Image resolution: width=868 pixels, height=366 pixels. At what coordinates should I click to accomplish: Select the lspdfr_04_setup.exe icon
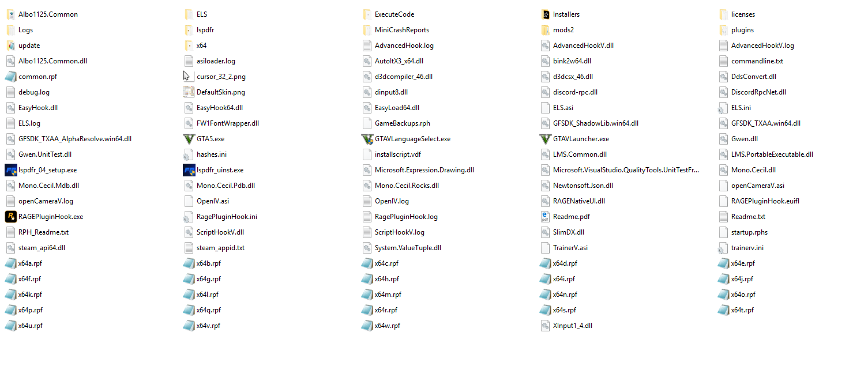(x=11, y=170)
